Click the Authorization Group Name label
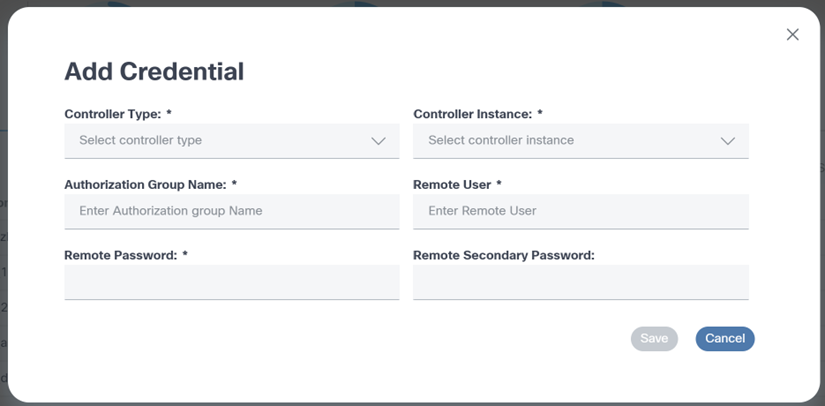The height and width of the screenshot is (406, 825). click(145, 185)
